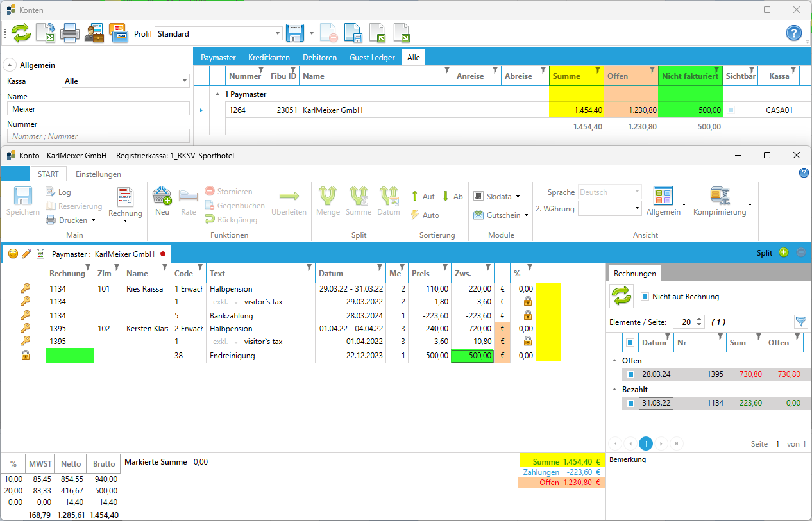Click the green Split plus icon
812x521 pixels.
click(x=783, y=253)
